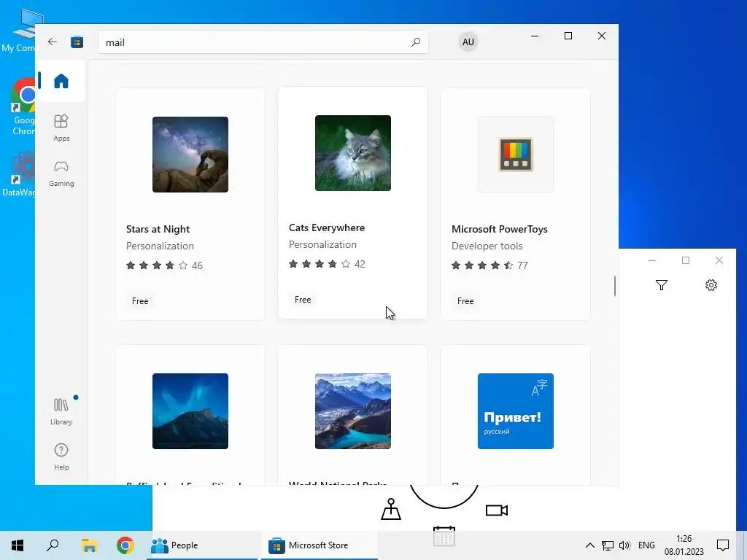Viewport: 747px width, 560px height.
Task: Open File Explorer from taskbar
Action: click(x=89, y=545)
